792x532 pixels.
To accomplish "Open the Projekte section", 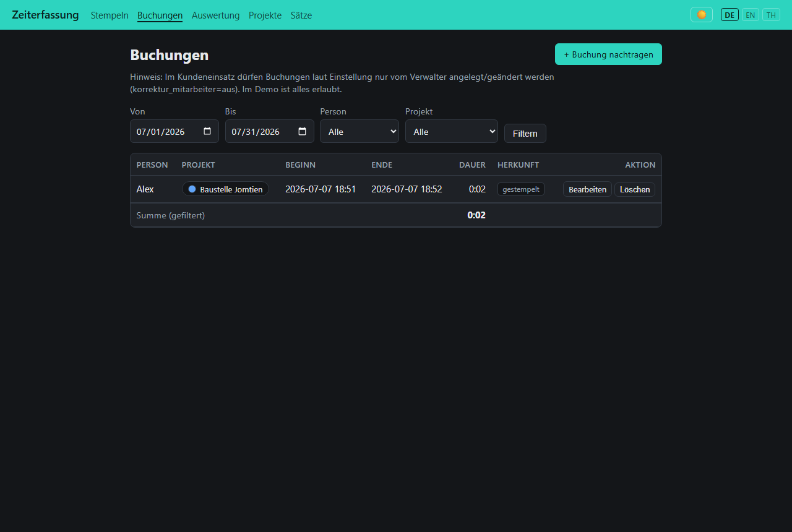I will [x=265, y=15].
